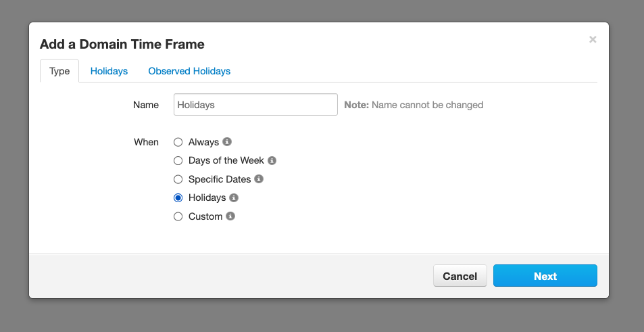
Task: Select the Type tab
Action: pyautogui.click(x=59, y=71)
